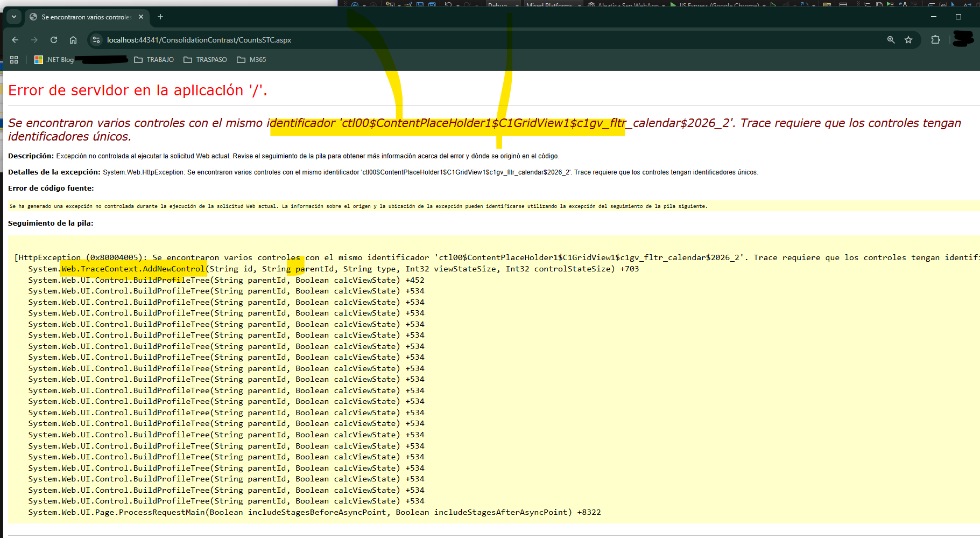View site information for localhost

pyautogui.click(x=96, y=40)
